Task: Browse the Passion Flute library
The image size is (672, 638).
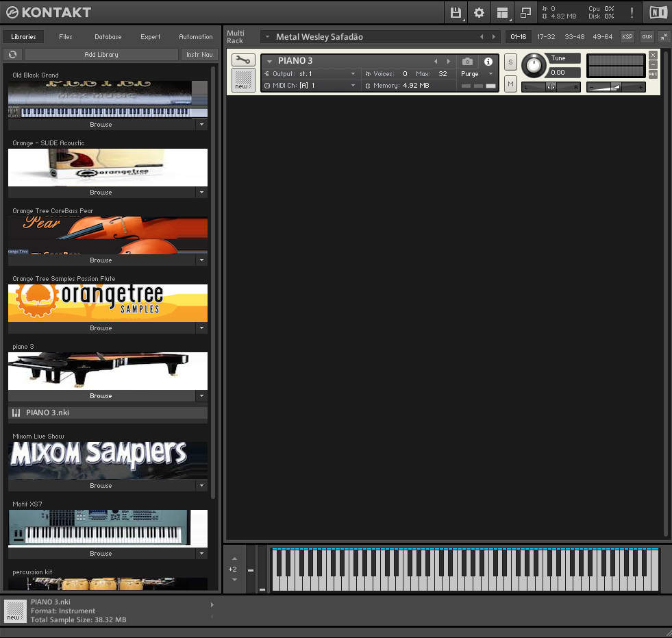Action: (101, 328)
